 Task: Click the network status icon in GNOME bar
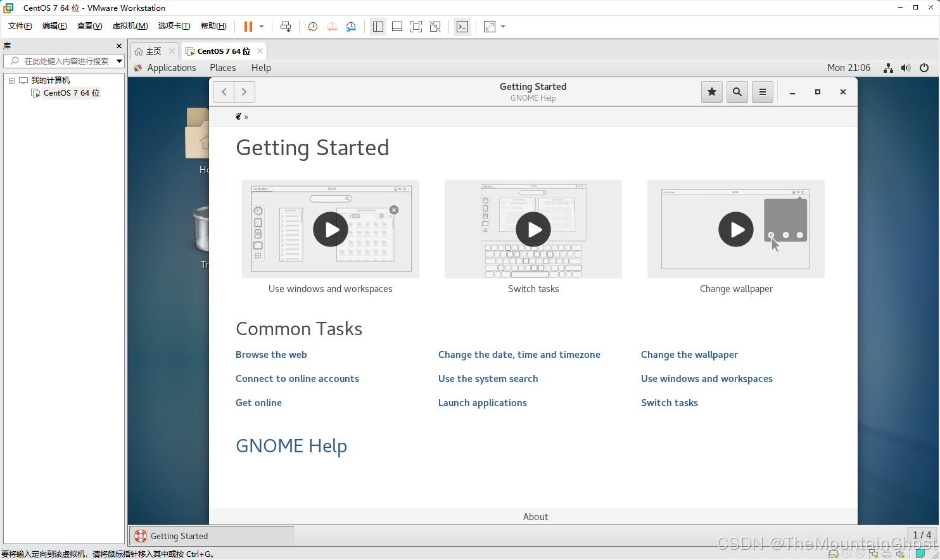tap(888, 68)
